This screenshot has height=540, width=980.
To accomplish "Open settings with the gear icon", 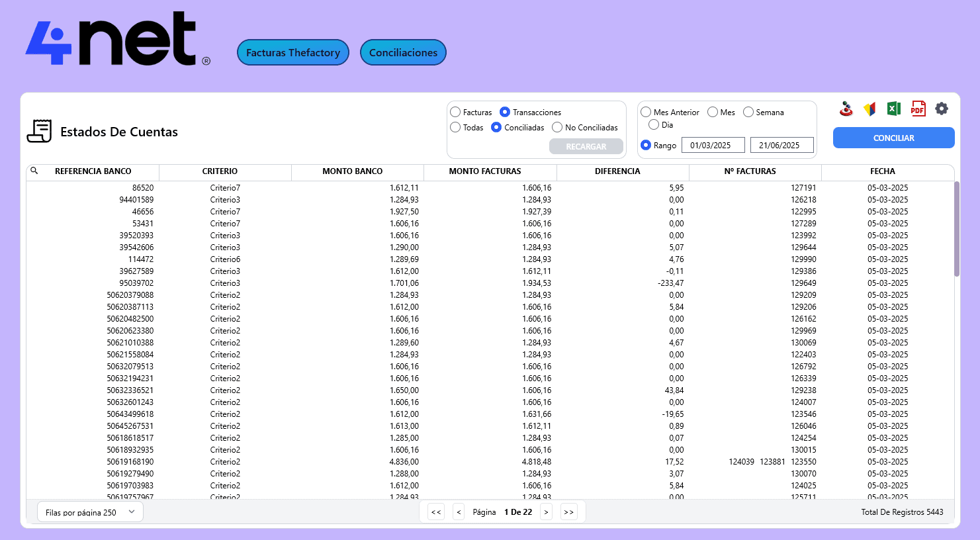I will pos(942,109).
